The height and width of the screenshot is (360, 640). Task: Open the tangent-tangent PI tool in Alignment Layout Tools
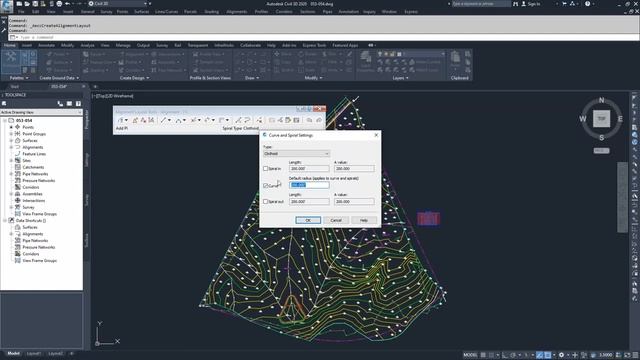(x=121, y=120)
